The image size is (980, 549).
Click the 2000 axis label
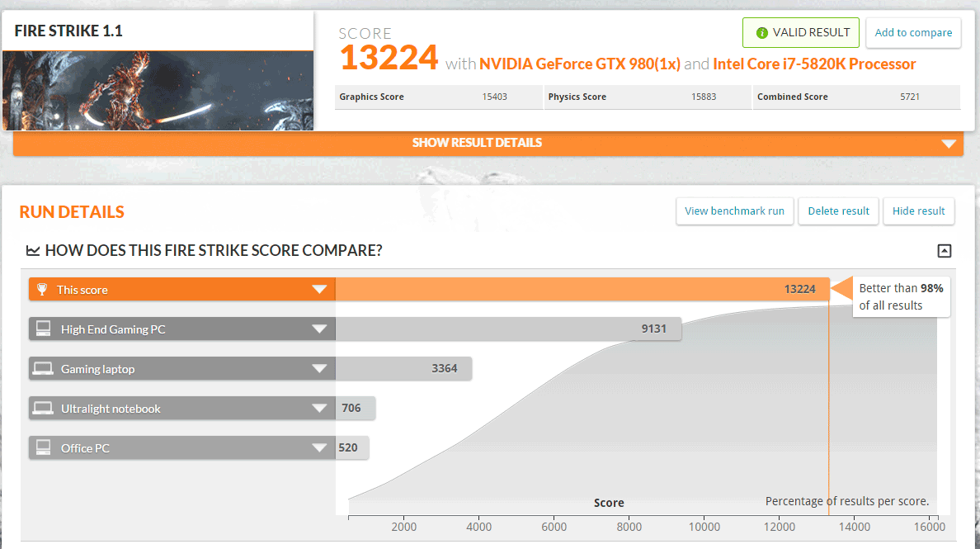point(403,527)
